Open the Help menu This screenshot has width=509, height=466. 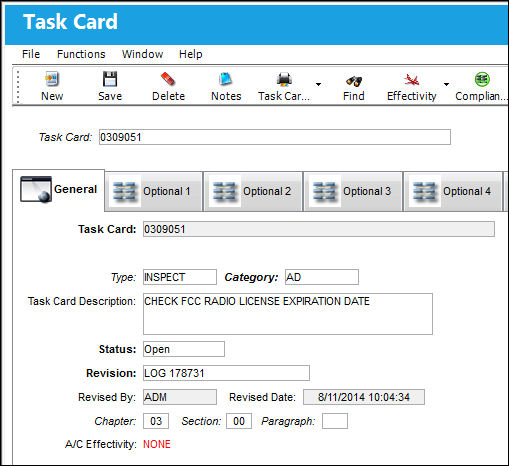tap(190, 54)
